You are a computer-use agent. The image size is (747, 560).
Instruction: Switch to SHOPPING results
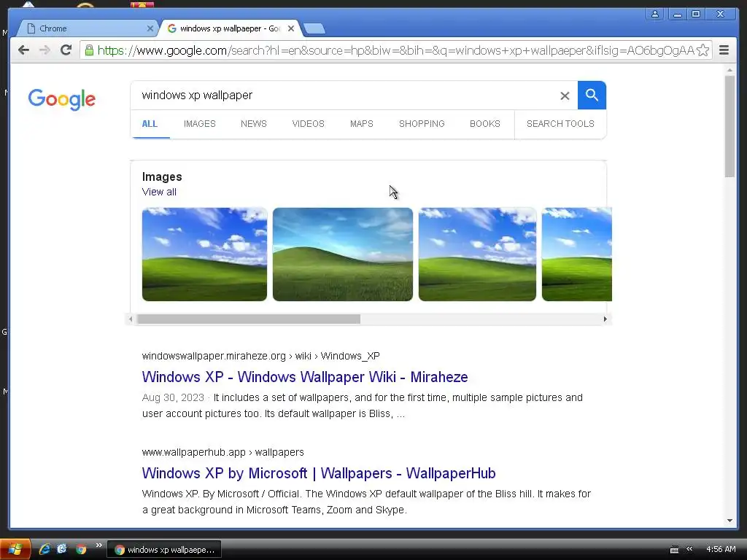click(x=422, y=124)
